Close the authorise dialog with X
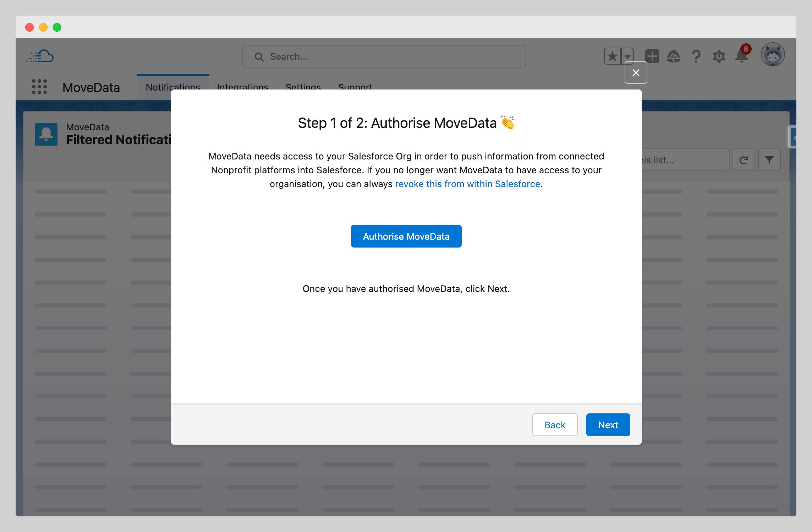This screenshot has height=532, width=812. (636, 73)
